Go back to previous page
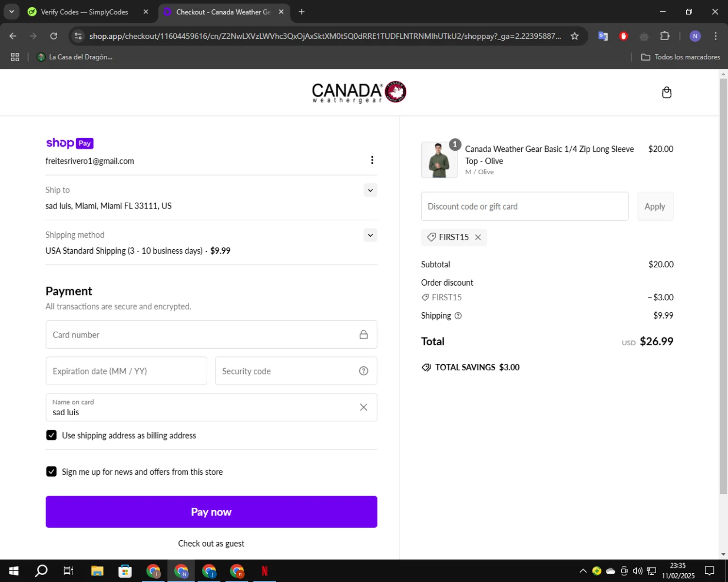728x582 pixels. point(13,36)
